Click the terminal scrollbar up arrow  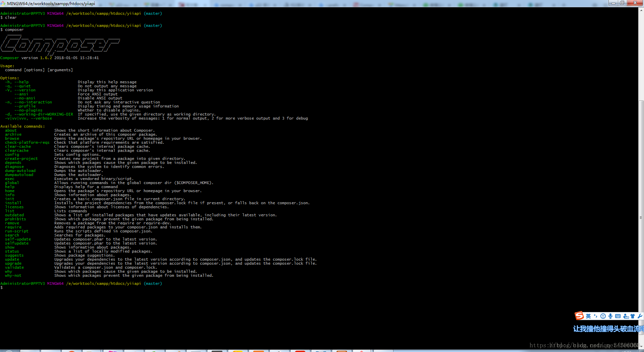[x=641, y=10]
